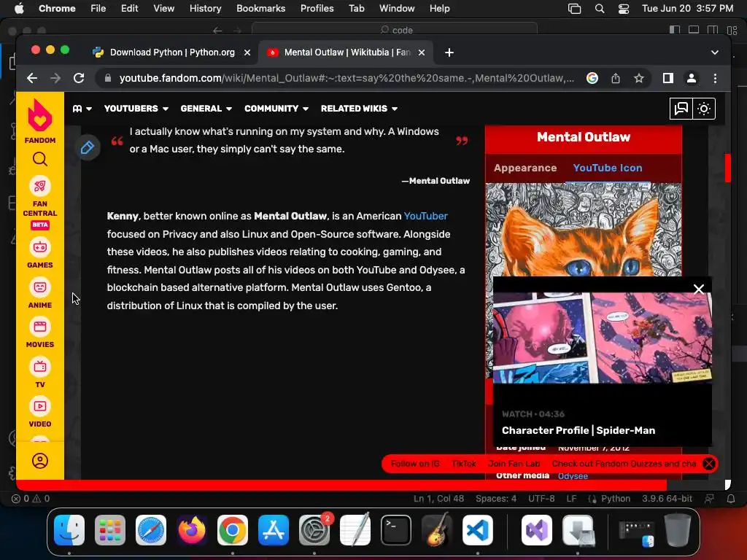
Task: Follow the YouTuber link in article
Action: point(425,216)
